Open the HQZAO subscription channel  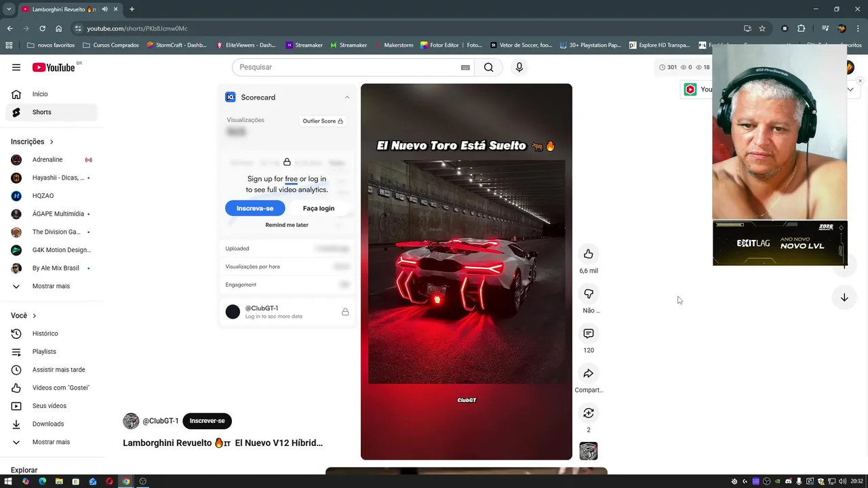[52, 196]
